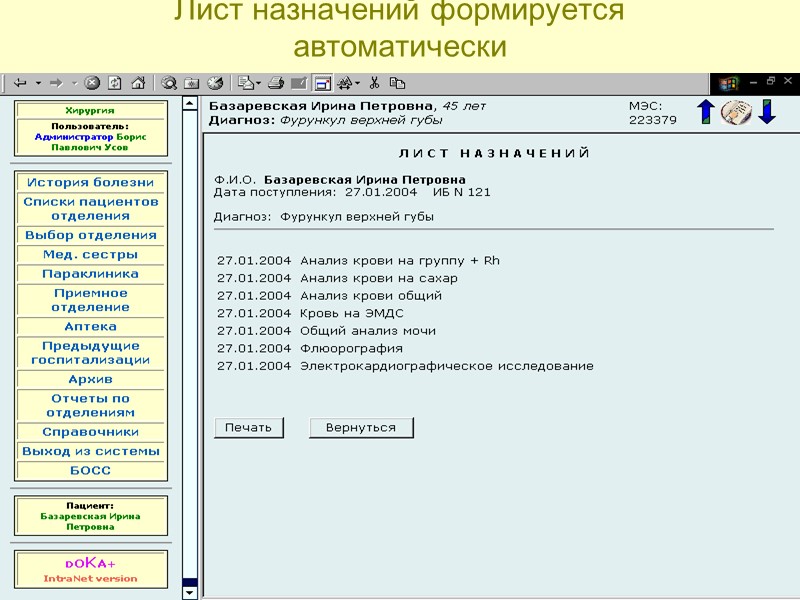Expand the text size dropdown arrow
Viewport: 800px width, 600px height.
click(x=357, y=83)
